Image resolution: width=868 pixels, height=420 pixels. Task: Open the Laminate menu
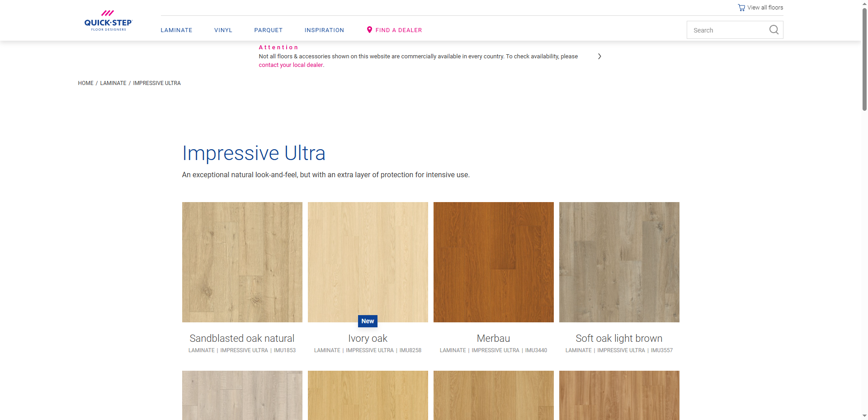pos(176,30)
